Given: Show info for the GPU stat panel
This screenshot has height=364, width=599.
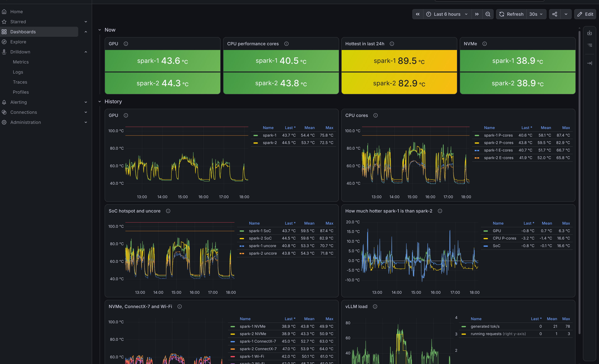Looking at the screenshot, I should pos(126,44).
